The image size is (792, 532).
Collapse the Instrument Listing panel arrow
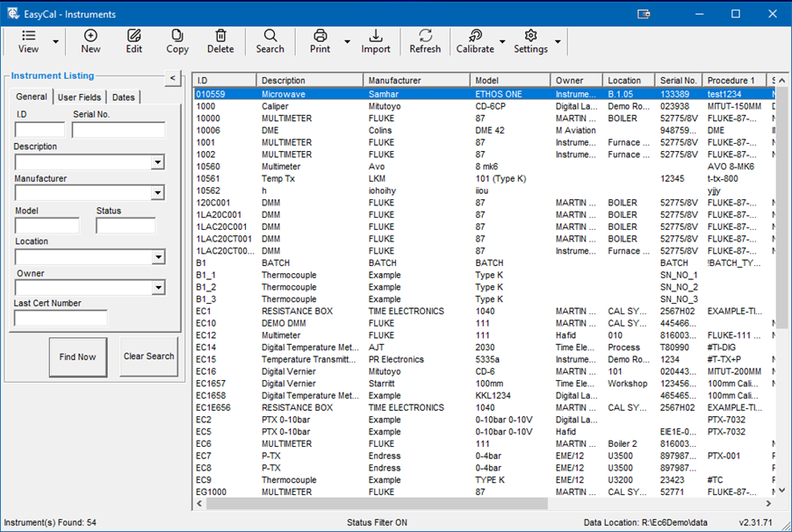coord(172,78)
